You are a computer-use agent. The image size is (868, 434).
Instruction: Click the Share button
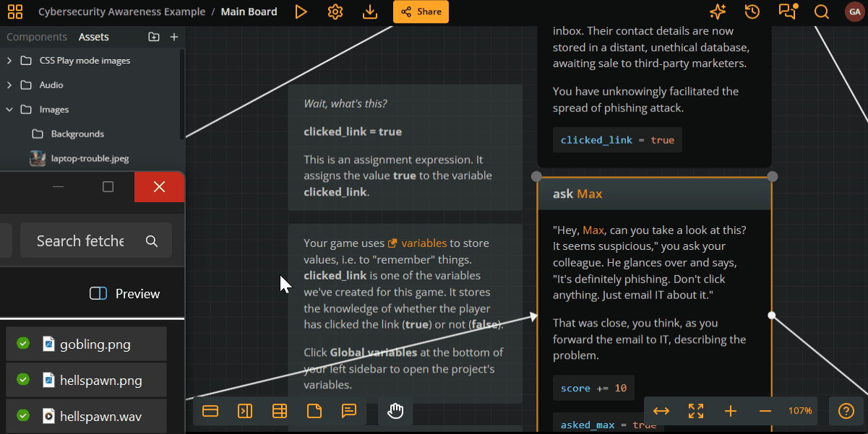421,12
